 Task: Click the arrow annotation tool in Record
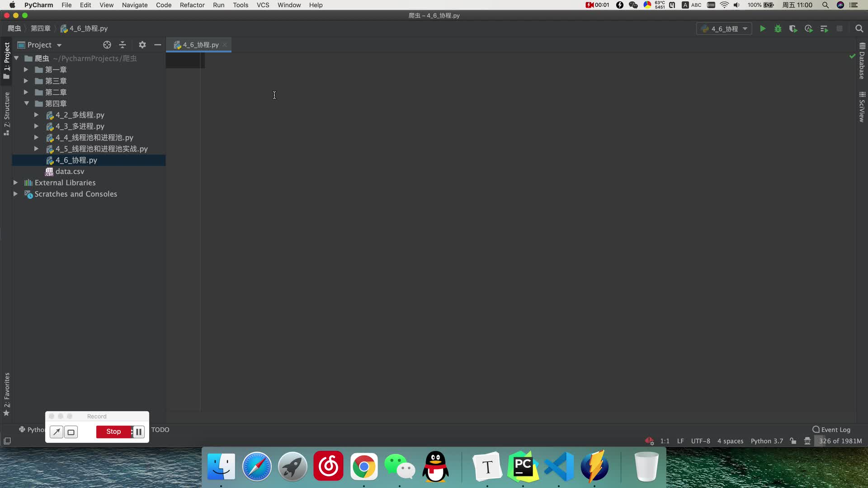(x=57, y=432)
